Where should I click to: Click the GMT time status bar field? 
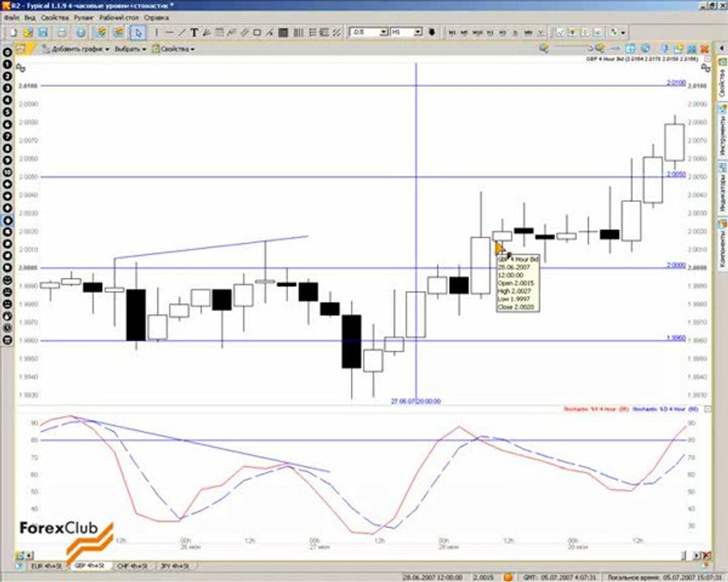pyautogui.click(x=561, y=577)
